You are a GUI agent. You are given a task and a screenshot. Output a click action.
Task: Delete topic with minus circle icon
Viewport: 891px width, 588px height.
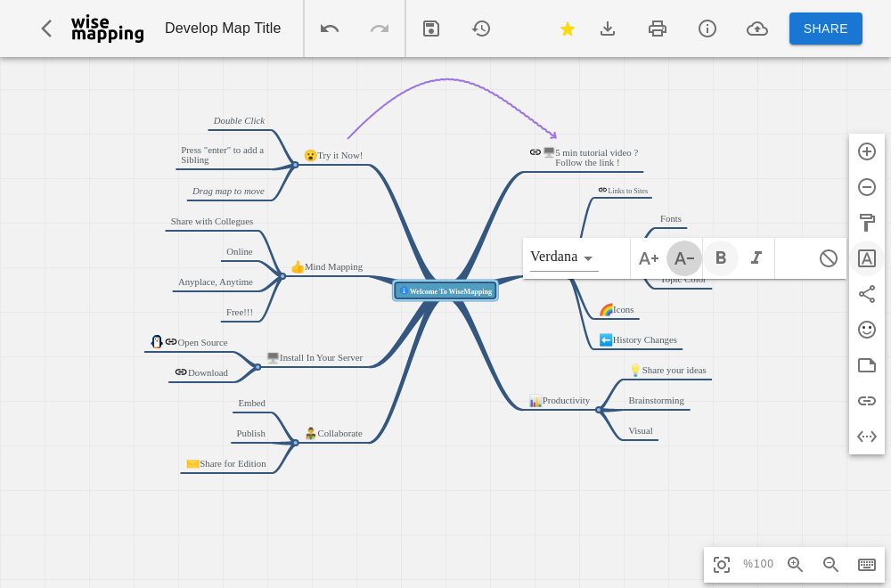tap(867, 187)
